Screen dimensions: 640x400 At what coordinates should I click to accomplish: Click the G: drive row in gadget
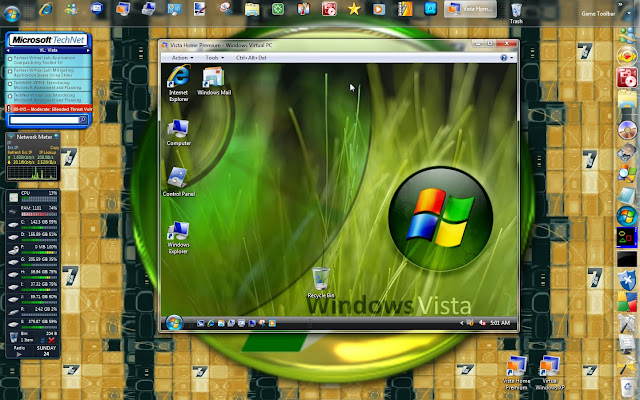tap(33, 261)
